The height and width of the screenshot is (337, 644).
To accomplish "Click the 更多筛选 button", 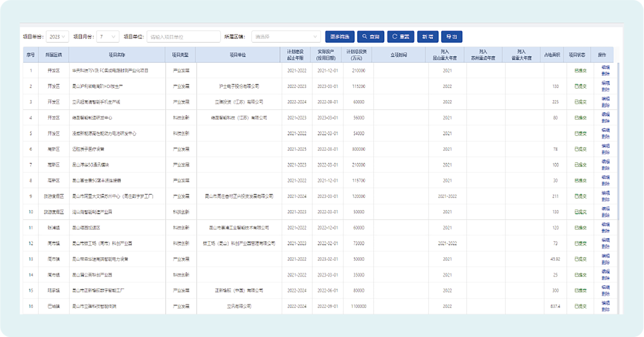I will click(339, 37).
